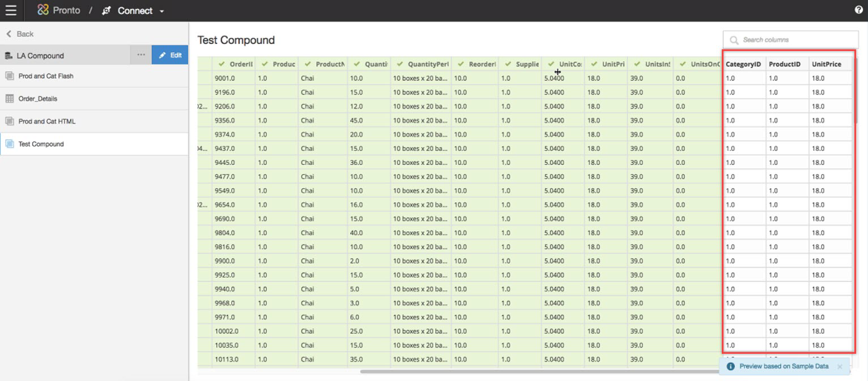Select Test Compound in the sidebar
Screen dimensions: 868x381
pyautogui.click(x=41, y=144)
